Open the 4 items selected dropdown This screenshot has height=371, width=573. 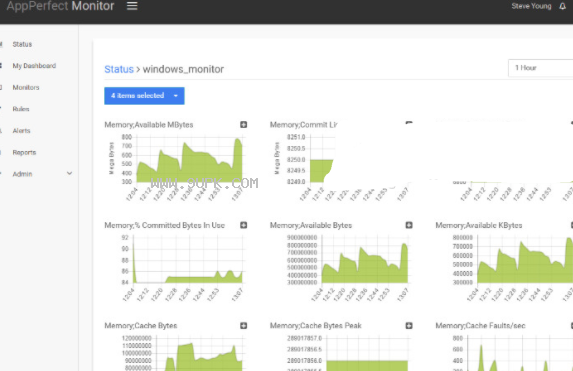144,96
